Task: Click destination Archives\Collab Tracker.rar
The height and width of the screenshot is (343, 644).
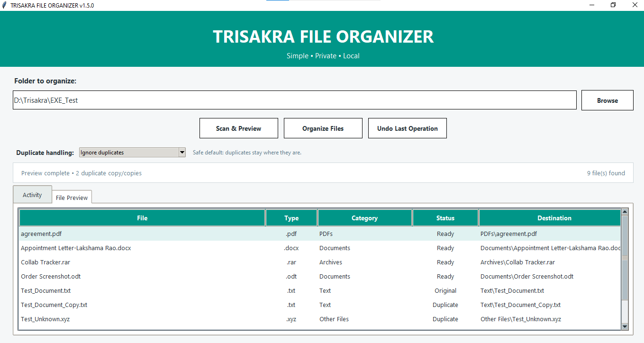Action: tap(517, 262)
